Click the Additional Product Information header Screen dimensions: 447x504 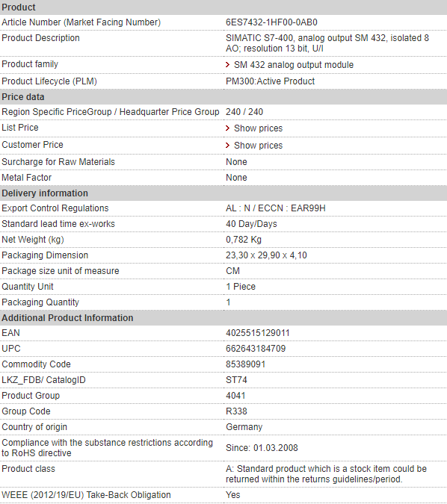click(x=223, y=318)
